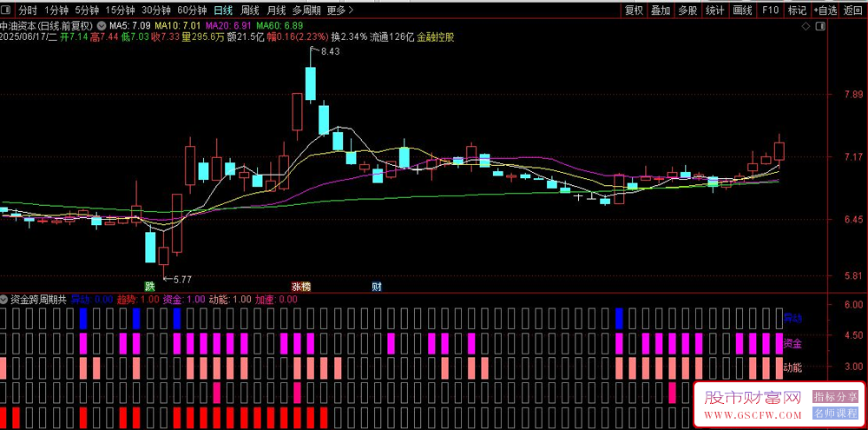The height and width of the screenshot is (430, 868).
Task: Toggle the right side panel icon
Action: point(820,26)
